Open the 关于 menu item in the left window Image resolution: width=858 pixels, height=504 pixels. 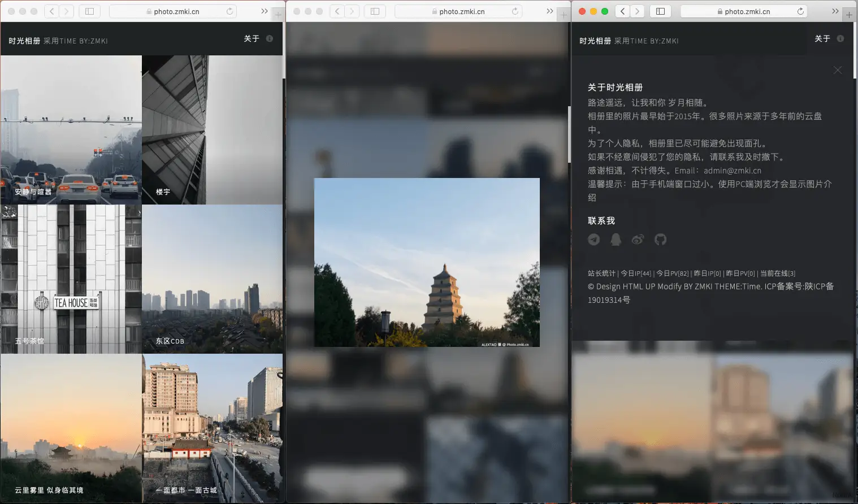252,38
